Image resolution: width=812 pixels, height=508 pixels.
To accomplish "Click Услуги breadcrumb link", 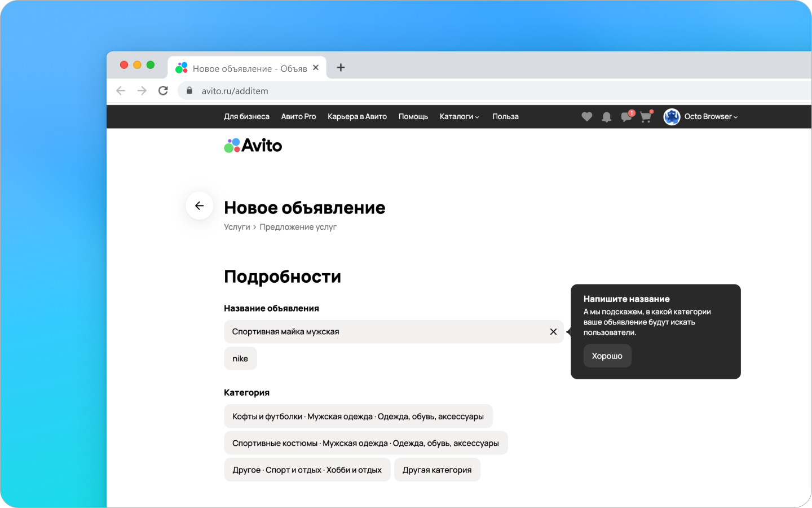I will pos(237,227).
